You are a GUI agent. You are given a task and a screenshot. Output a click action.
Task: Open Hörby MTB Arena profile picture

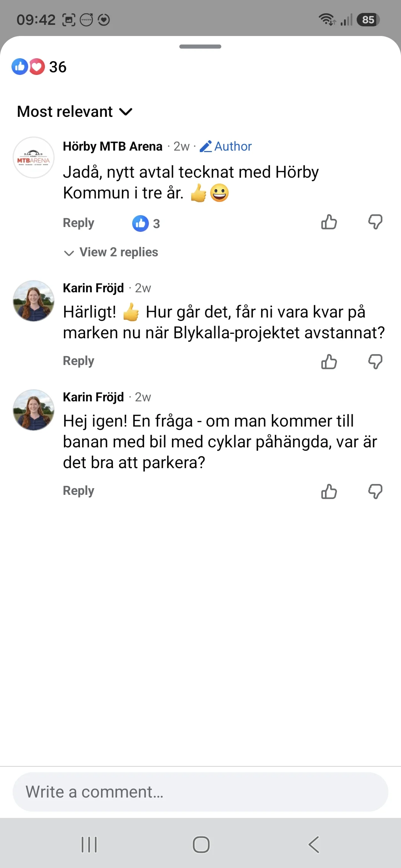pos(33,158)
